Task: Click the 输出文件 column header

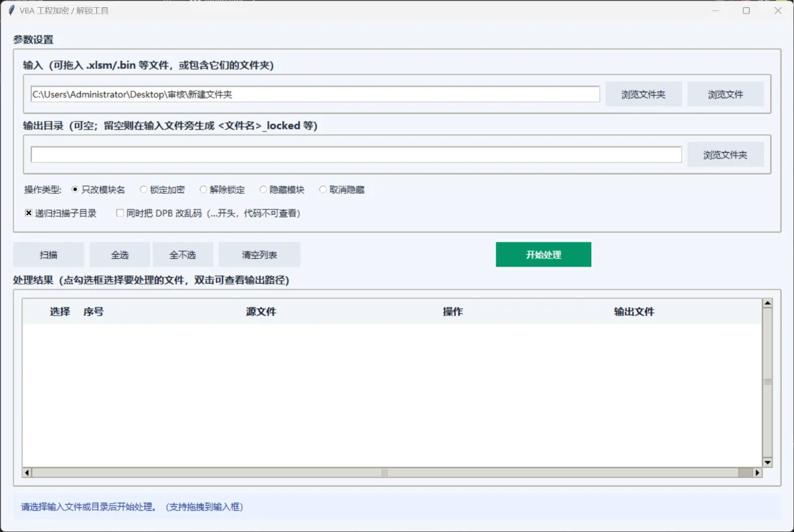Action: pos(634,312)
